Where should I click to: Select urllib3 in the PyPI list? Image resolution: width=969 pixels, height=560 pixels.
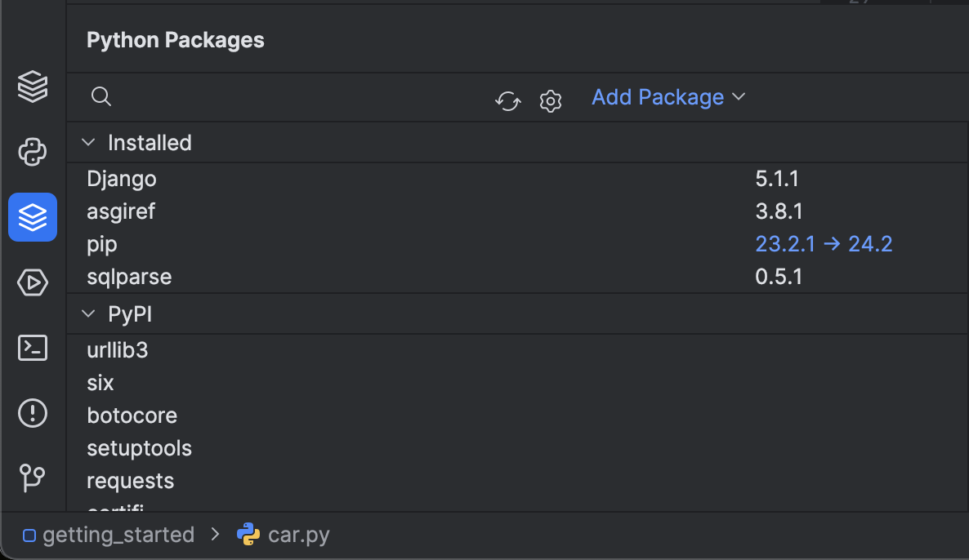118,350
